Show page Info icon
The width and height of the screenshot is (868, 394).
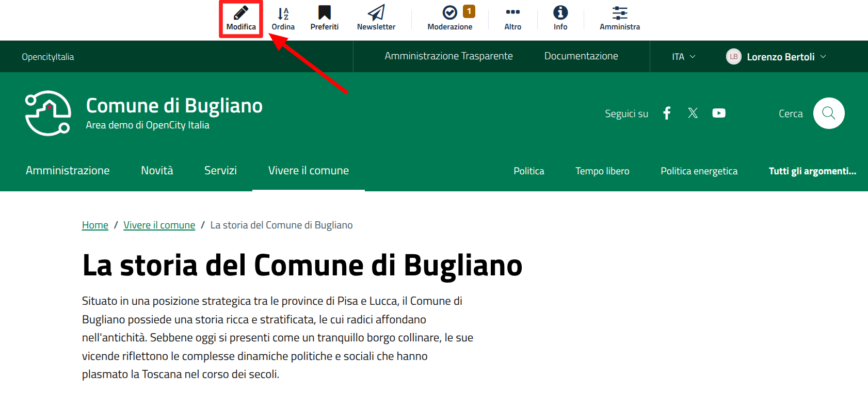[560, 13]
